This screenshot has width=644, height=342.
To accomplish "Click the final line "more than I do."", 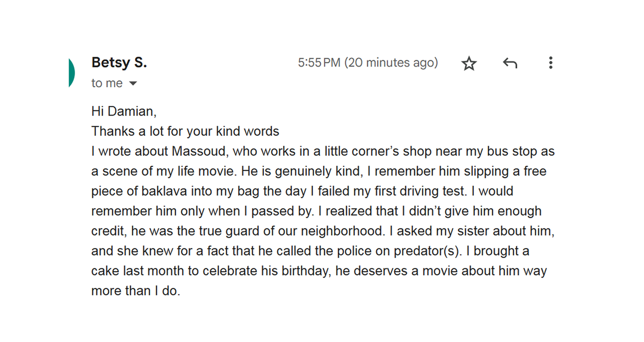I will pos(135,291).
